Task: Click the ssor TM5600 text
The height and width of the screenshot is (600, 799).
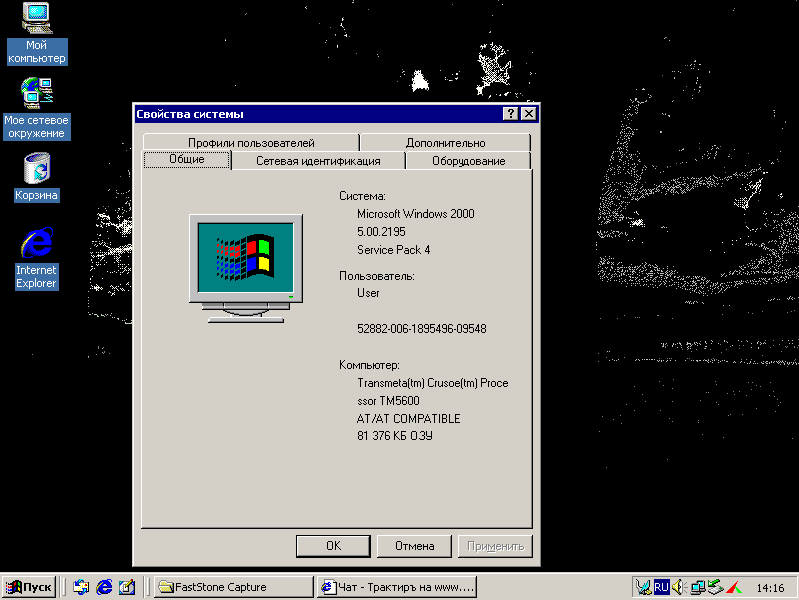Action: point(388,401)
